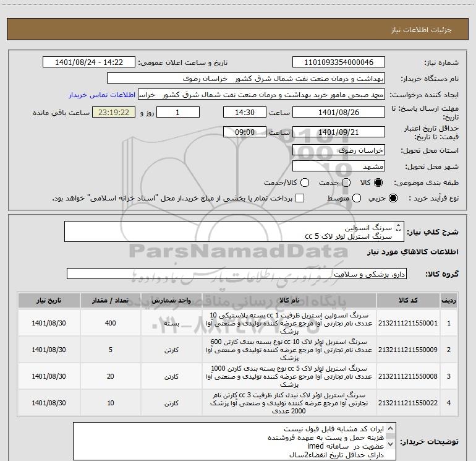Click the ردیف column header
The image size is (476, 461).
click(449, 301)
